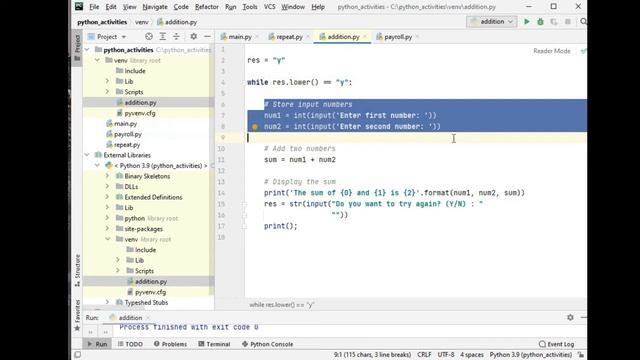Toggle Reader Mode in the editor
The height and width of the screenshot is (360, 640).
(x=551, y=51)
